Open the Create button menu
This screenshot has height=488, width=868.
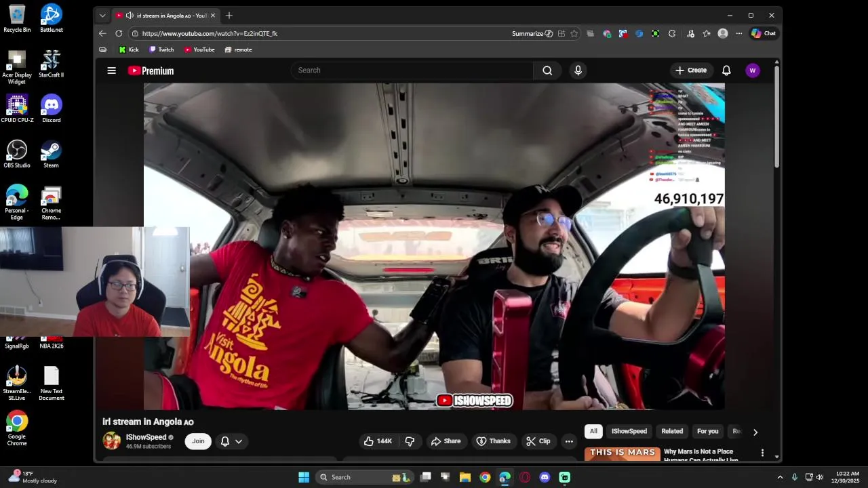coord(690,70)
